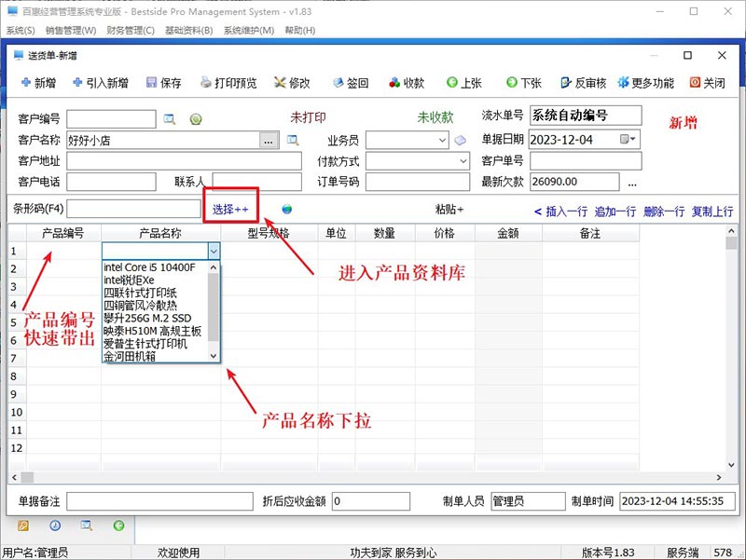Click the 客户单号 input field

(586, 161)
